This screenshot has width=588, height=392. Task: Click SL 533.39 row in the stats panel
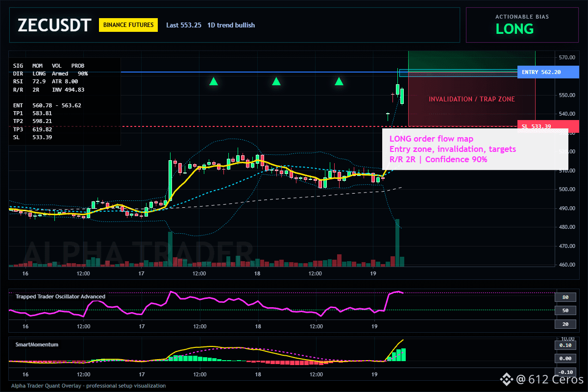(x=32, y=137)
